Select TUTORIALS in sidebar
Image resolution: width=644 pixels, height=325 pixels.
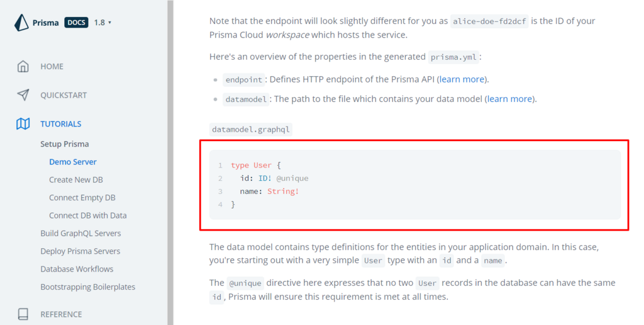(x=61, y=124)
